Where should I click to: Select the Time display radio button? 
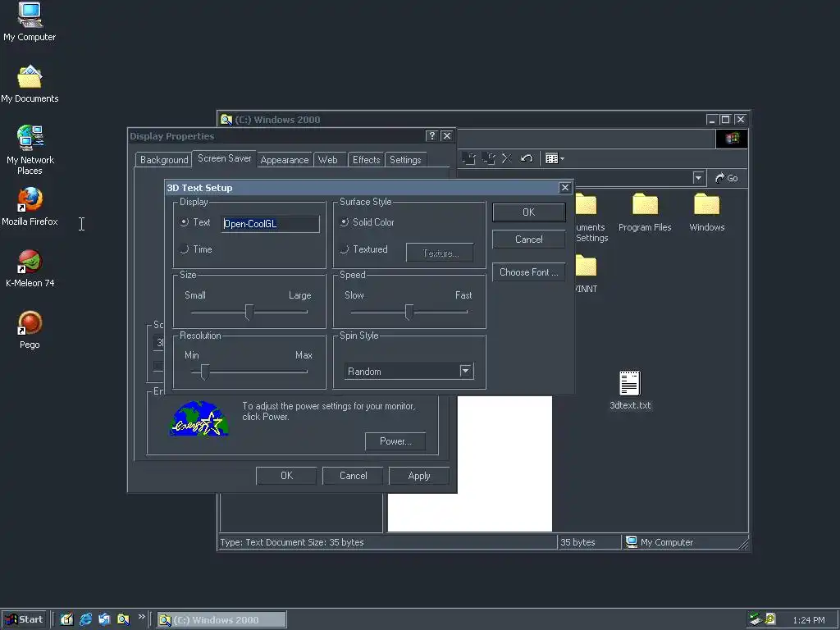coord(185,249)
